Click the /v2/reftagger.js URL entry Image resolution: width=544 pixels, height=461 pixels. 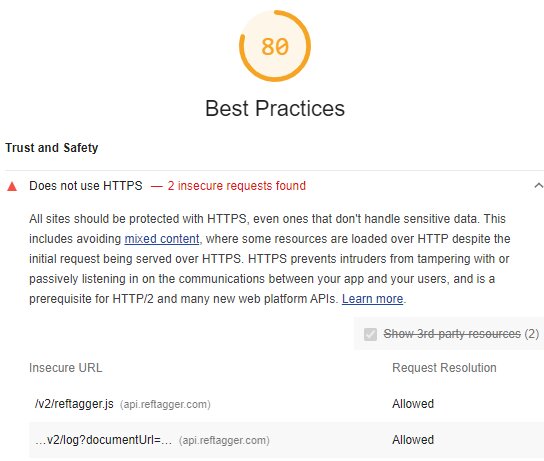(74, 404)
